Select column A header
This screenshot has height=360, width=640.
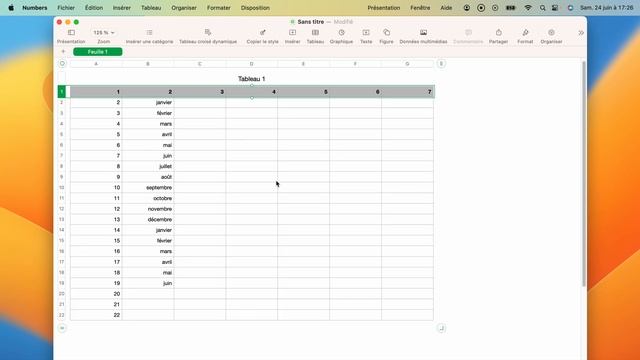coord(96,64)
